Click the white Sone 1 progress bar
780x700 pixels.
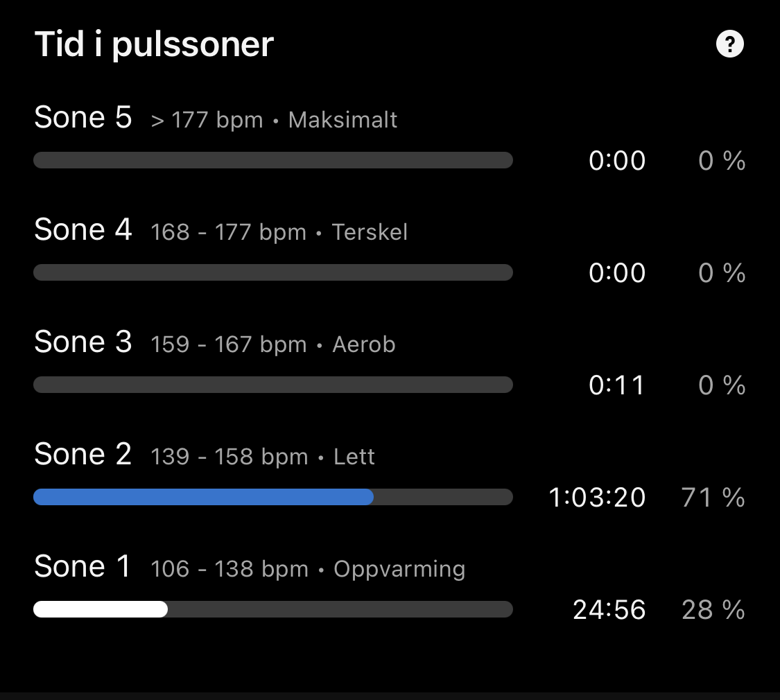[x=101, y=609]
